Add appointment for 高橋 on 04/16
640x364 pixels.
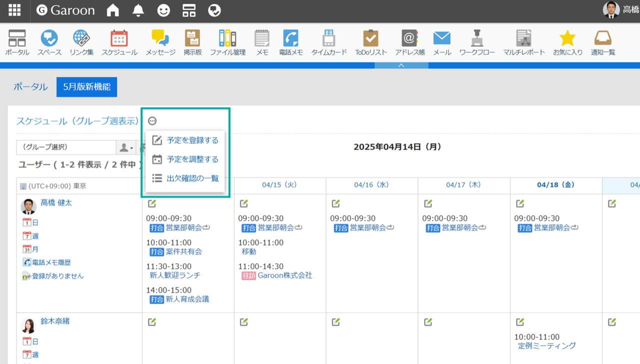336,203
